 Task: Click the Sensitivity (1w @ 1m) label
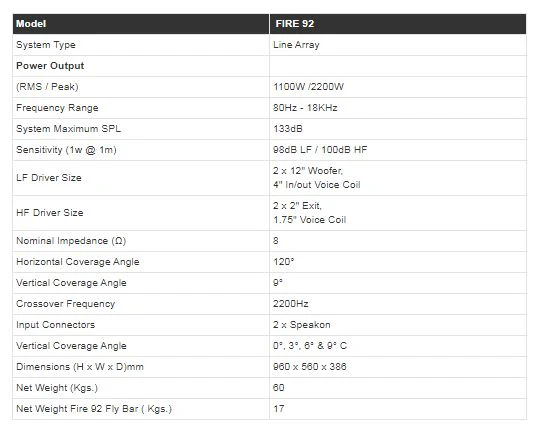click(66, 150)
